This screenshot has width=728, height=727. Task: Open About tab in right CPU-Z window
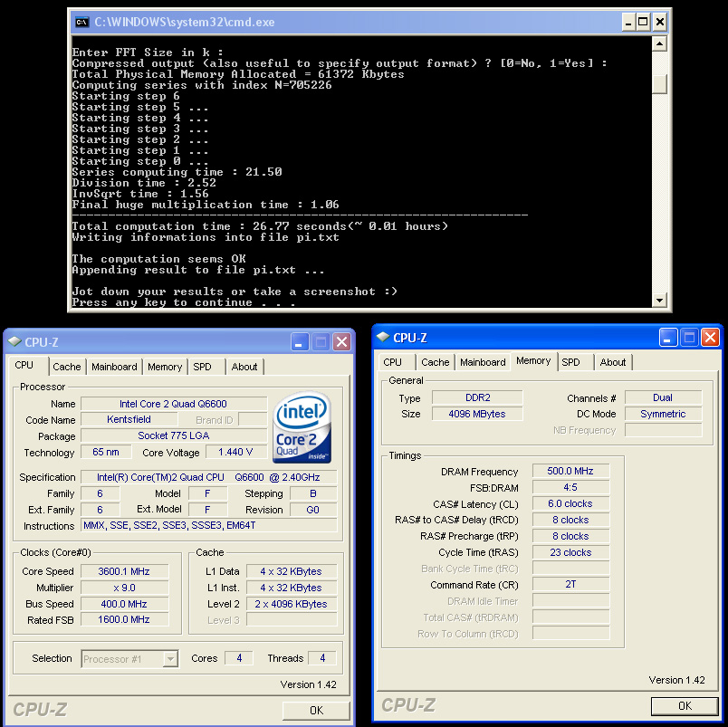click(613, 362)
